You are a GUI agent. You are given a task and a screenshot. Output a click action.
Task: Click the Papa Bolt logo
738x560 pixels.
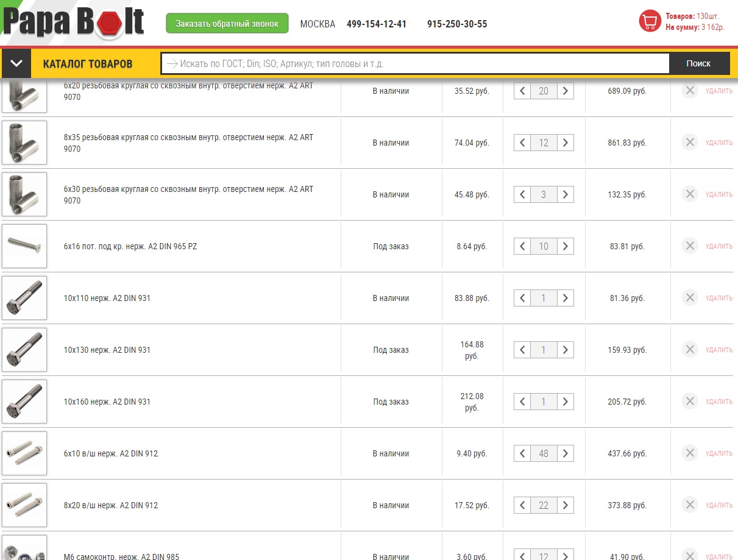point(73,22)
